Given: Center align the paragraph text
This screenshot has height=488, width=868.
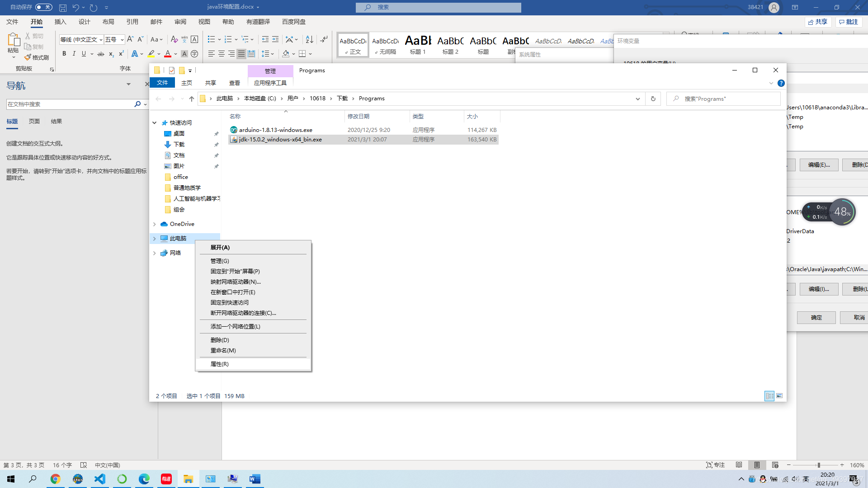Looking at the screenshot, I should coord(222,54).
